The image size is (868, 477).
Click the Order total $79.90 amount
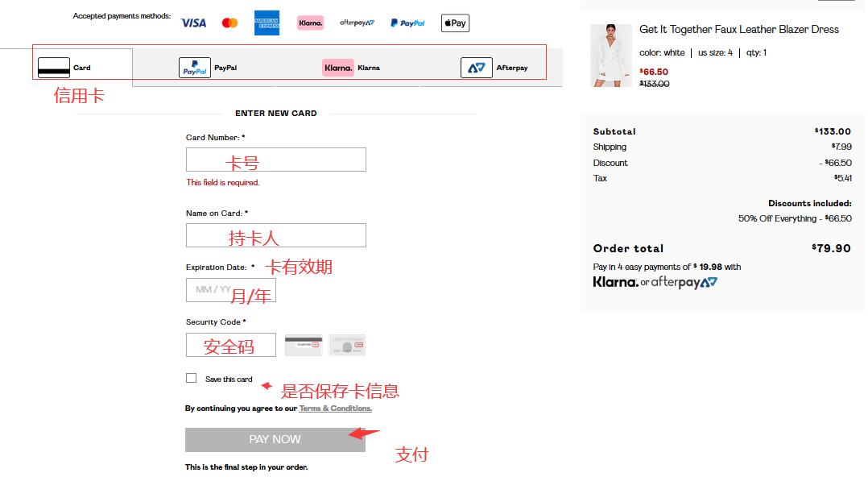click(831, 248)
